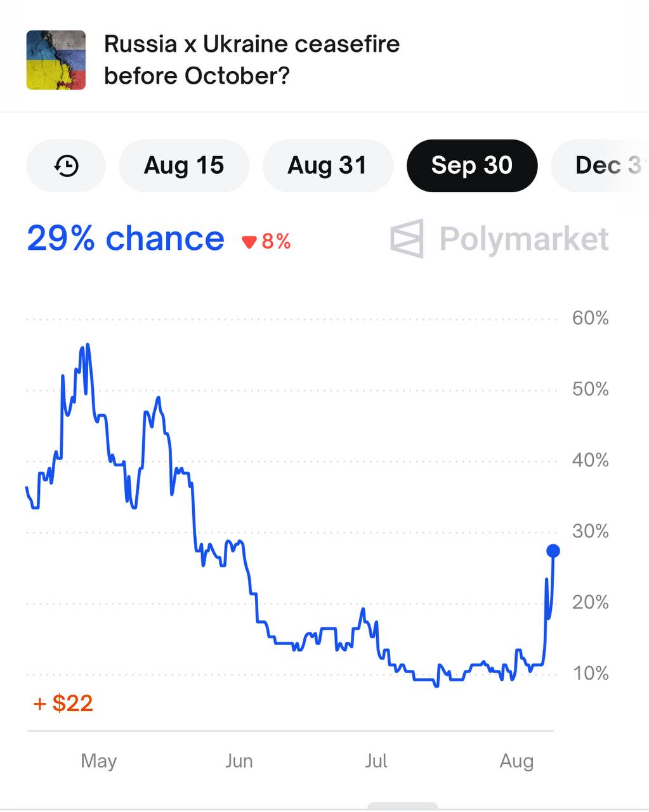Image resolution: width=649 pixels, height=812 pixels.
Task: Click the early-May peak of the chart line
Action: pyautogui.click(x=87, y=346)
